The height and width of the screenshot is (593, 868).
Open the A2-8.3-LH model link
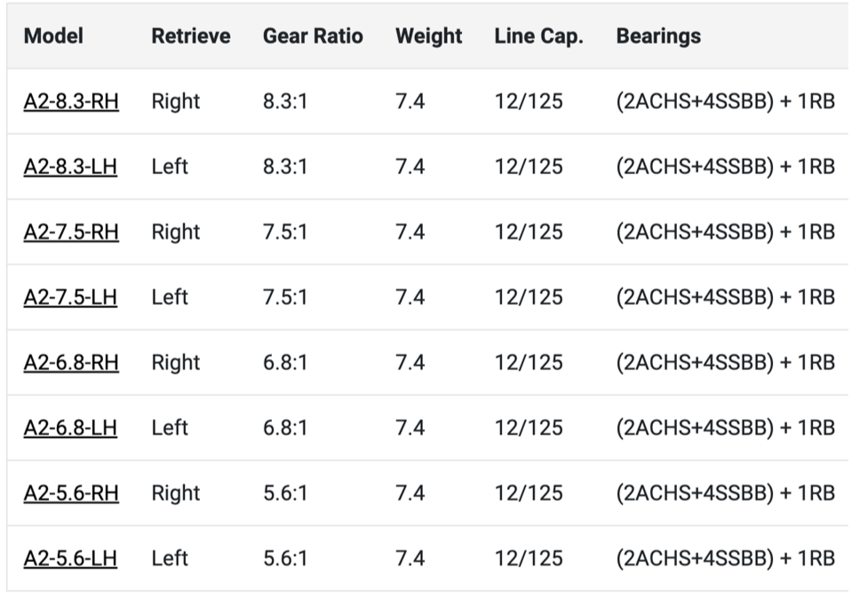(x=70, y=167)
